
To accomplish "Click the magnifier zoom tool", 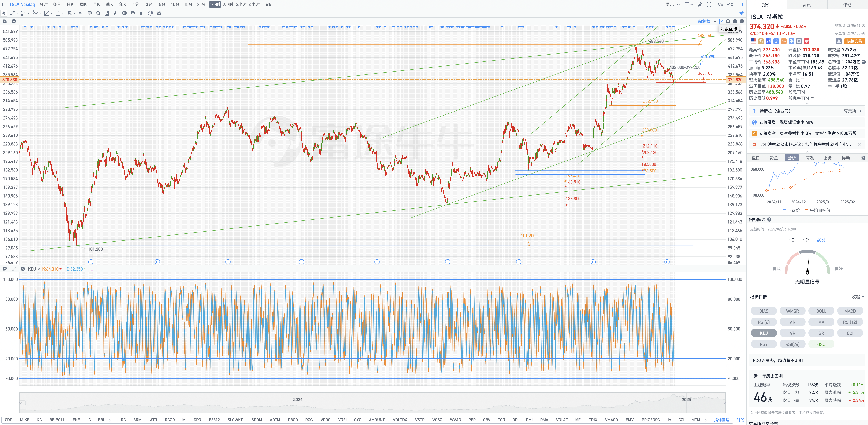I will [98, 13].
